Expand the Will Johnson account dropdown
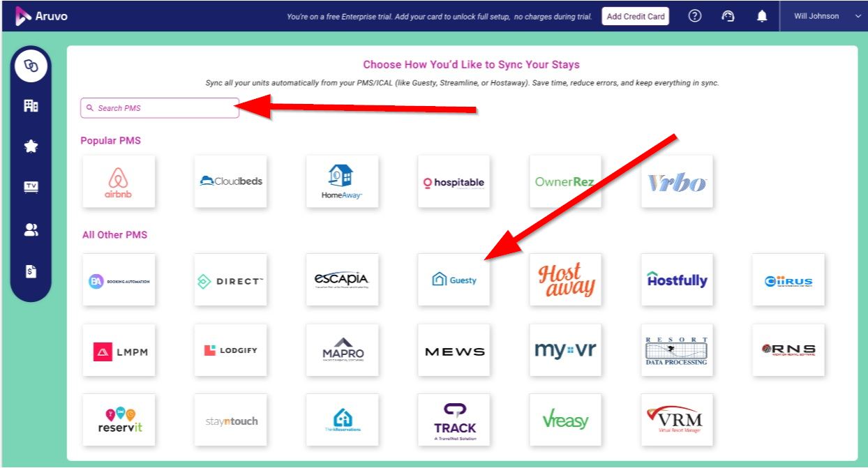Screen dimensions: 868x468 pos(828,16)
